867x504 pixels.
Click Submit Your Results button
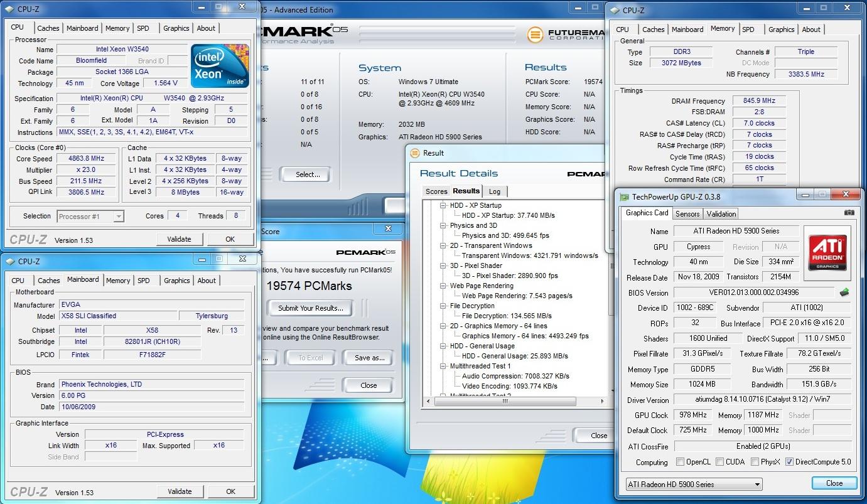pos(311,308)
